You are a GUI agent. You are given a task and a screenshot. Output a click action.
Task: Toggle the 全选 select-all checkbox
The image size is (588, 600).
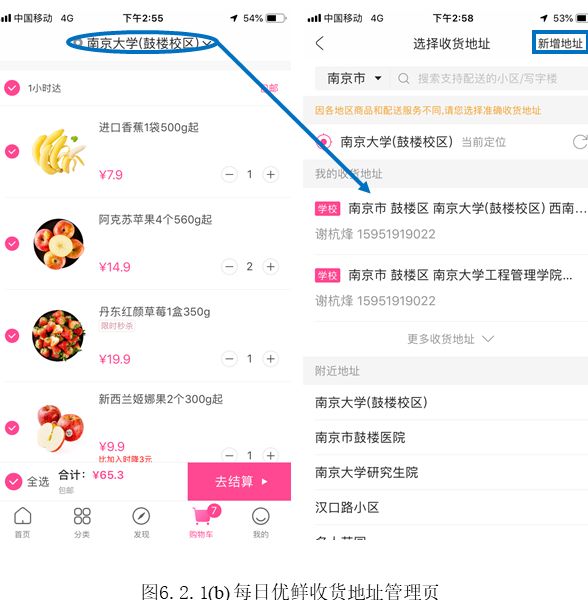[13, 481]
